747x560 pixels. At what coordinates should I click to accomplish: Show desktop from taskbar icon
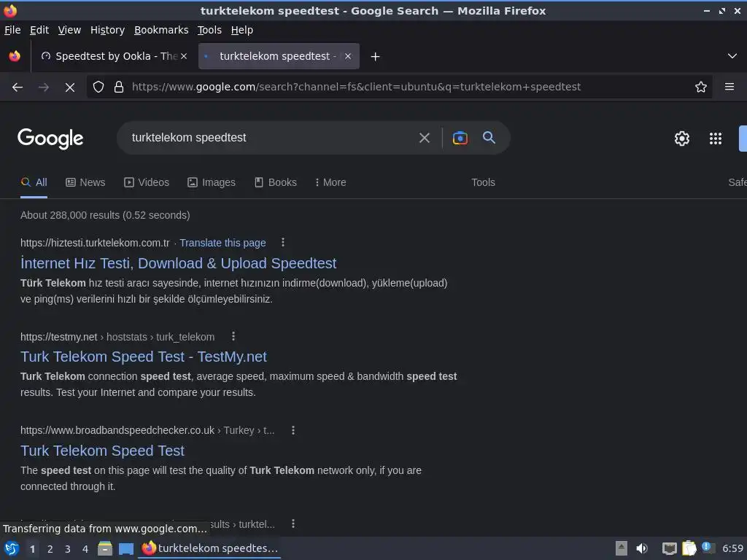(126, 549)
